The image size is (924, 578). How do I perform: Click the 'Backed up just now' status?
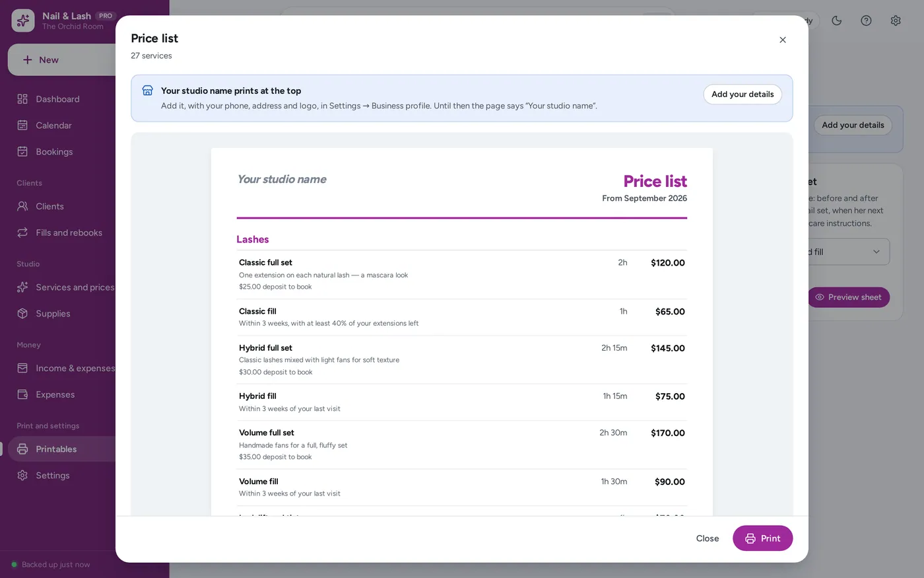(56, 565)
